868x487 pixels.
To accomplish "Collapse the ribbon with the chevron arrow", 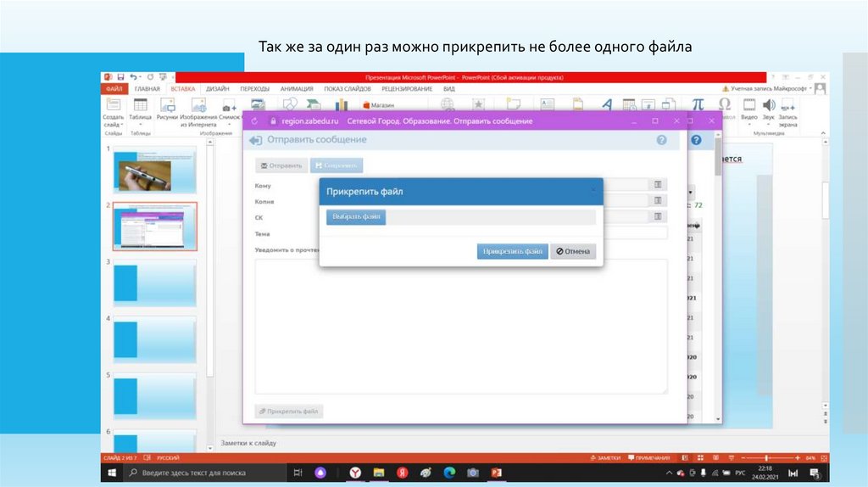I will (823, 133).
